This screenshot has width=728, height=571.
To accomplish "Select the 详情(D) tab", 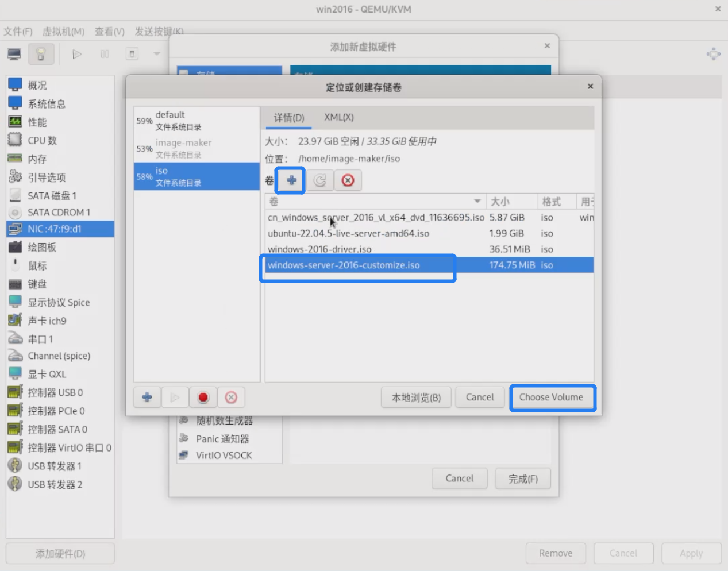I will tap(288, 118).
